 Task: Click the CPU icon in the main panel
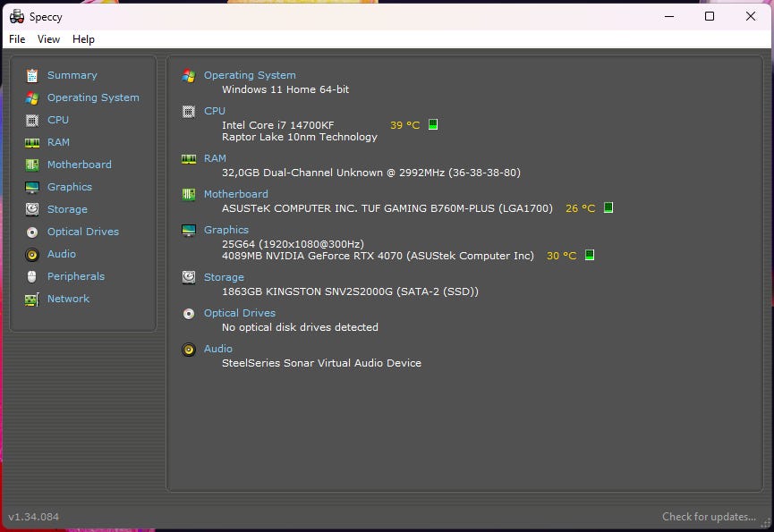coord(189,112)
